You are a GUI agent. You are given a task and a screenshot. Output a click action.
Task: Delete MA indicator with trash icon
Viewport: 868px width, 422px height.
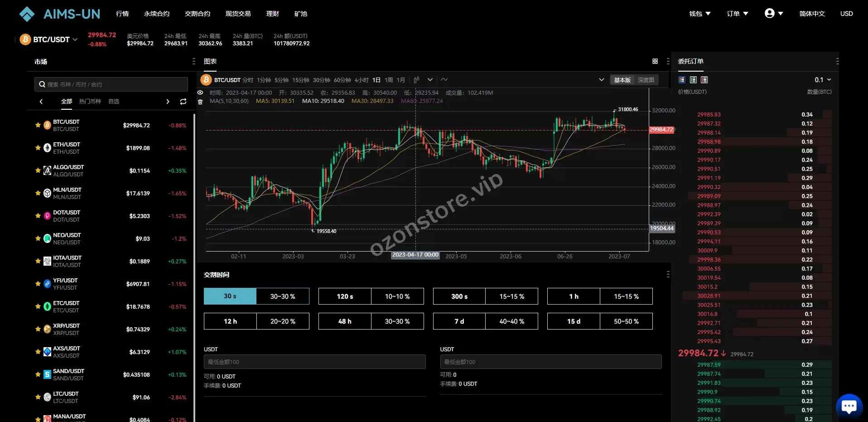pos(200,102)
